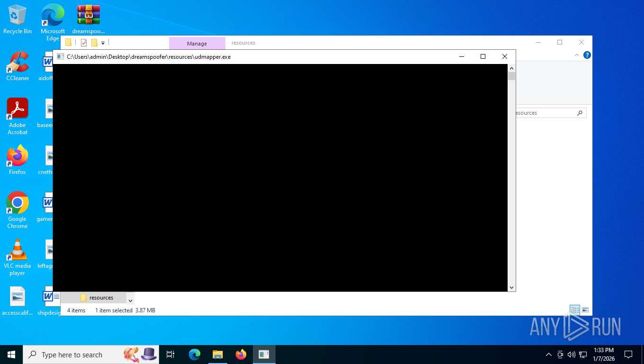Click the console app taskbar button
Screen dimensions: 644x364
264,355
